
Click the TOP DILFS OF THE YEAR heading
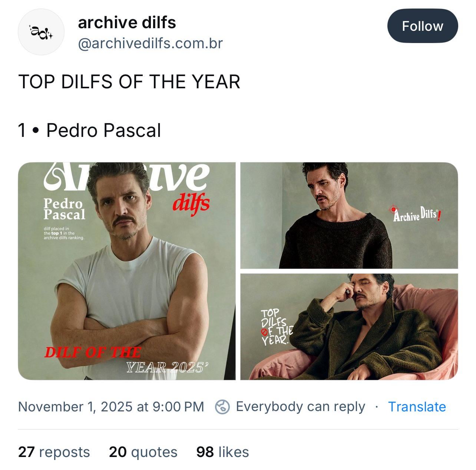point(130,79)
